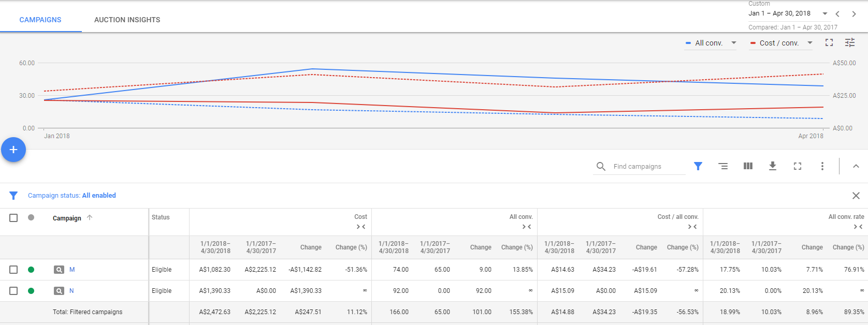Download the campaign report
The image size is (868, 325).
pyautogui.click(x=773, y=166)
